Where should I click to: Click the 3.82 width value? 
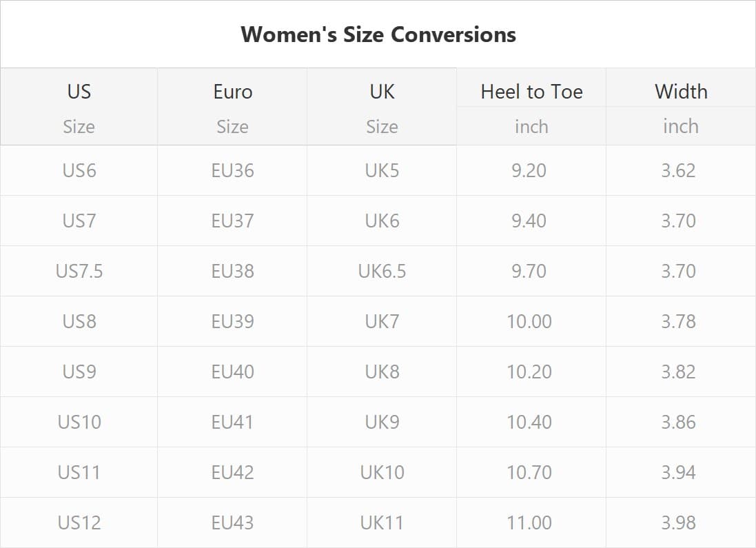coord(679,372)
